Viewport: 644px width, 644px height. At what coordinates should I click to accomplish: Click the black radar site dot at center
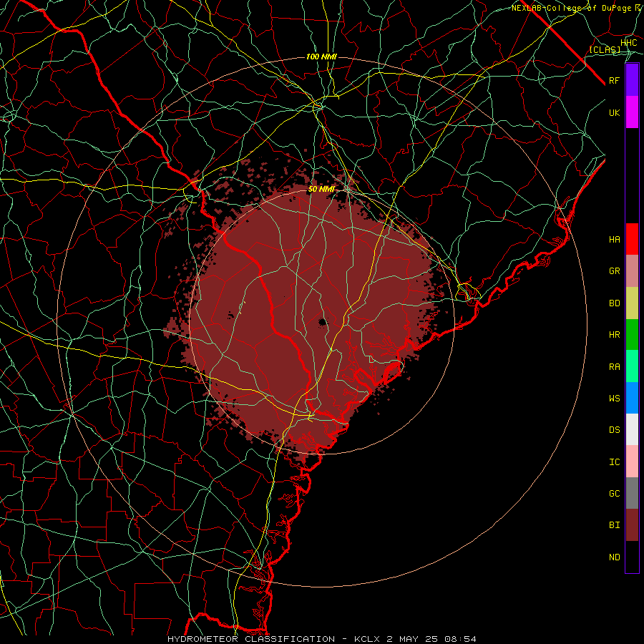pyautogui.click(x=323, y=322)
